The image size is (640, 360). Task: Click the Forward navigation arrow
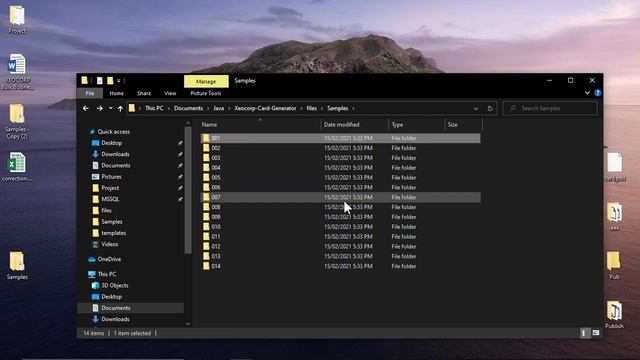point(99,108)
